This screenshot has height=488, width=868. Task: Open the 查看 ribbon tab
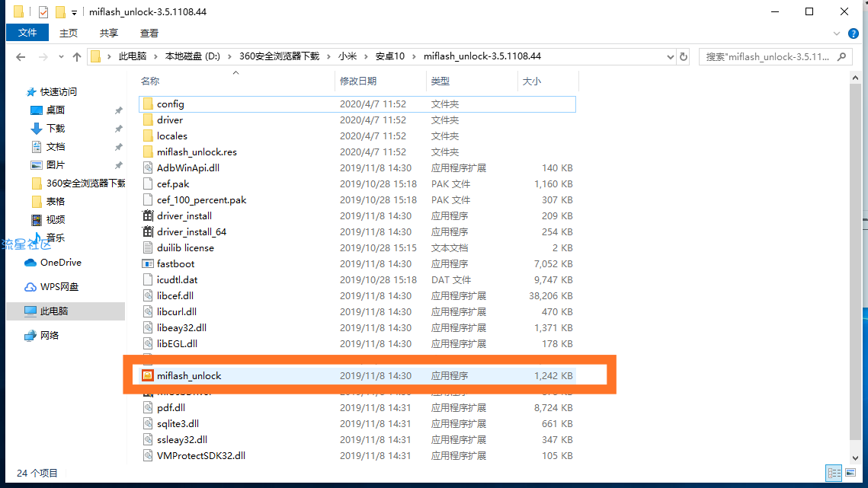[149, 33]
